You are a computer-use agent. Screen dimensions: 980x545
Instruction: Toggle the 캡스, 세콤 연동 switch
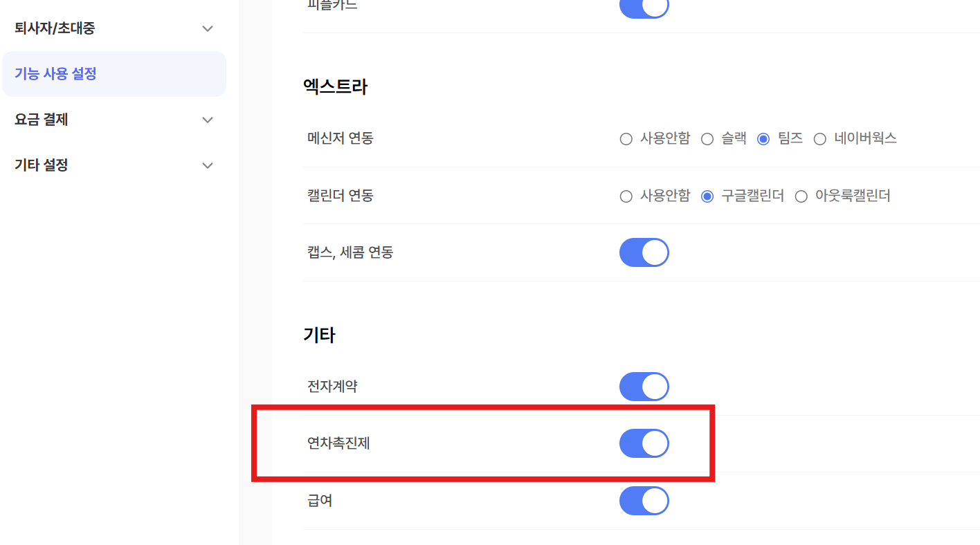click(x=644, y=252)
